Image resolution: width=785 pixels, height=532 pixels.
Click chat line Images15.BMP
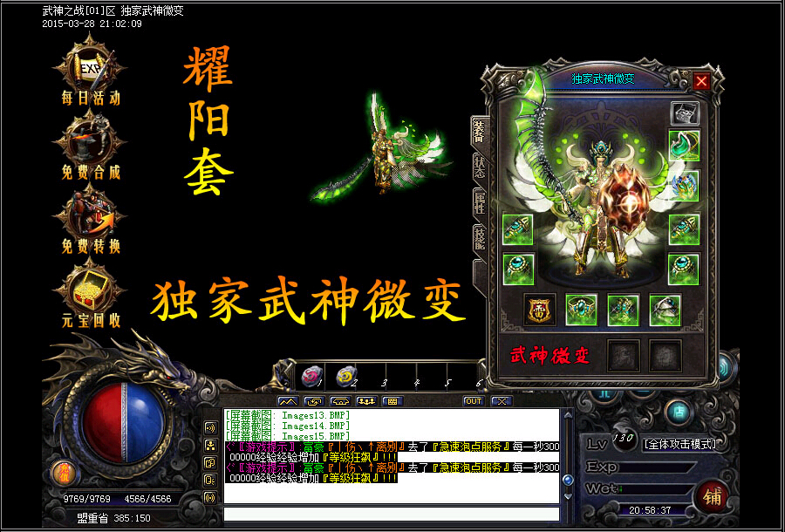coord(287,436)
